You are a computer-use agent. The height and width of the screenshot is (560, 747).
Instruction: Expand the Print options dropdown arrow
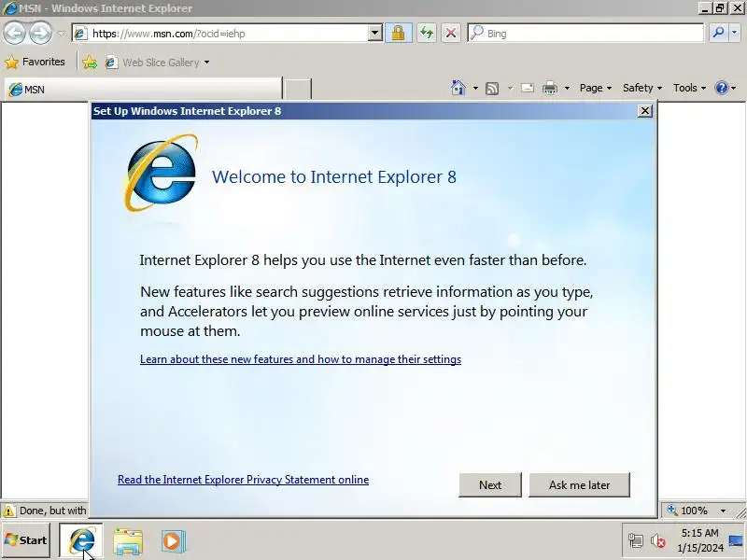pyautogui.click(x=567, y=88)
